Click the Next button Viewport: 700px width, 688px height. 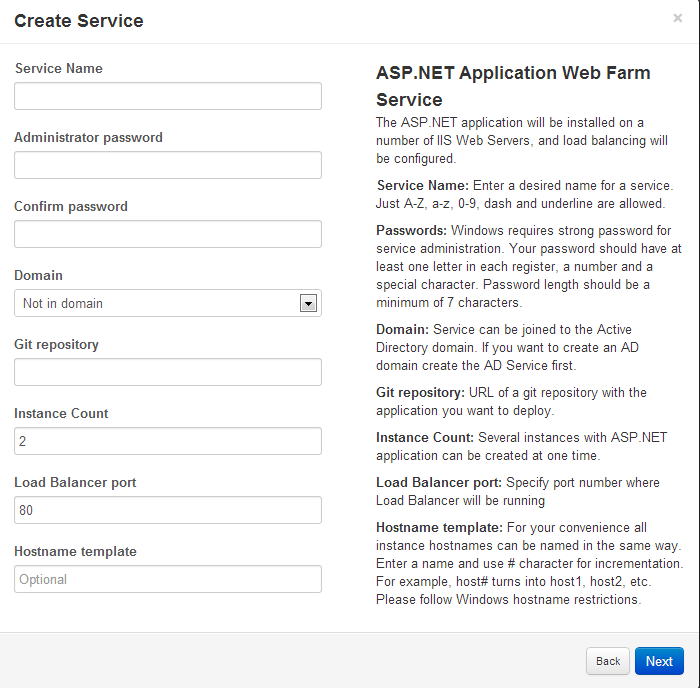tap(659, 661)
